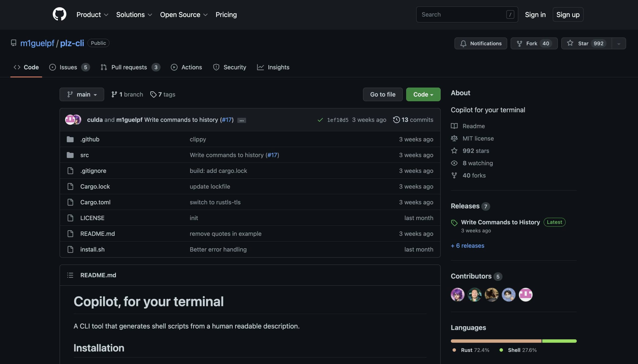The width and height of the screenshot is (638, 364).
Task: Select the Write Commands to History release tag
Action: click(500, 222)
